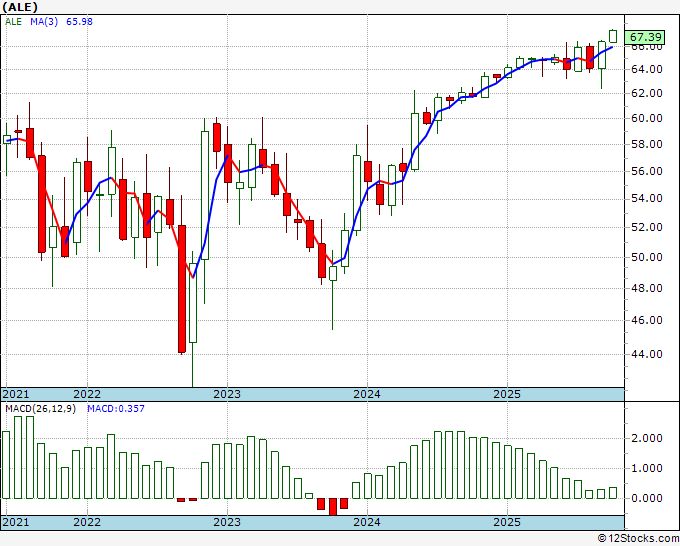Click the 0.000 MACD axis label
This screenshot has width=680, height=546.
[x=647, y=498]
